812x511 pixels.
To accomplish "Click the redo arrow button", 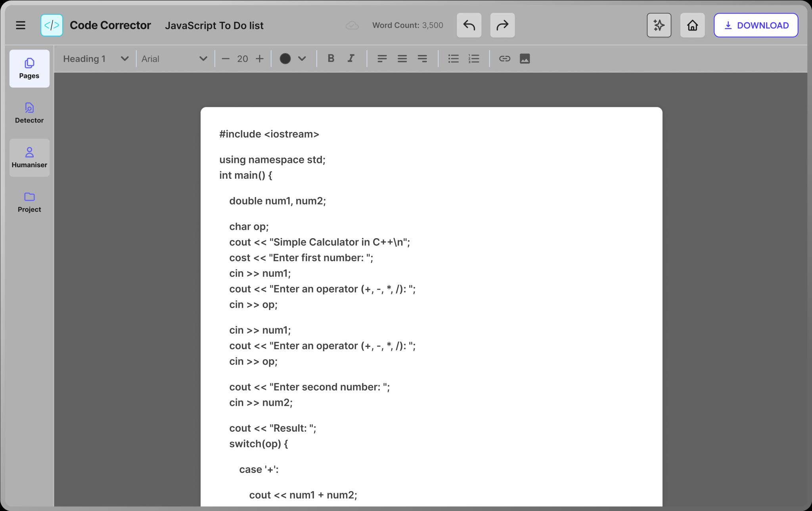I will click(x=502, y=25).
